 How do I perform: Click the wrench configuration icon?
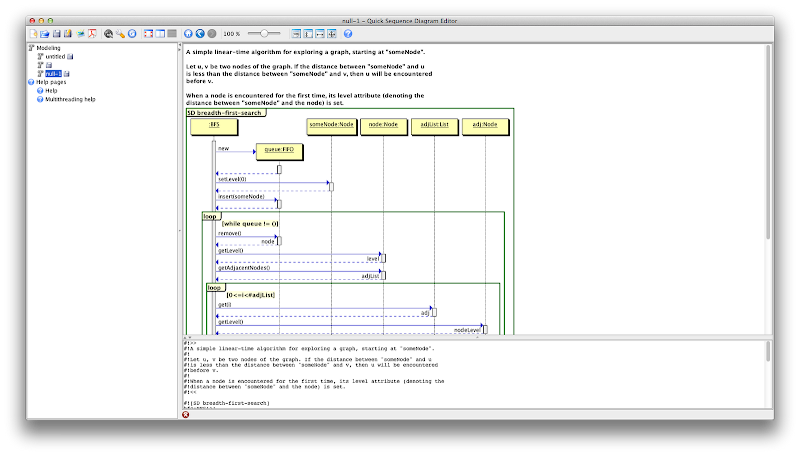[x=120, y=33]
